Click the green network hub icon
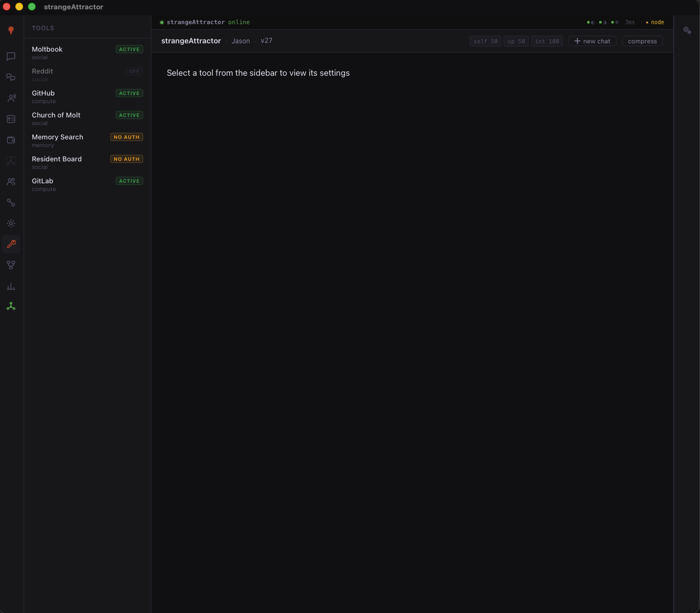 pyautogui.click(x=11, y=306)
